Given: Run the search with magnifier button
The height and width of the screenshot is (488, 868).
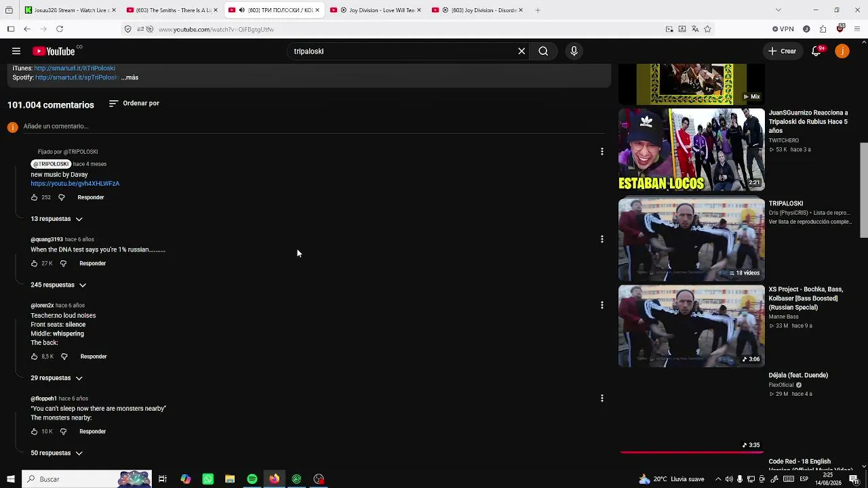Looking at the screenshot, I should pyautogui.click(x=543, y=51).
